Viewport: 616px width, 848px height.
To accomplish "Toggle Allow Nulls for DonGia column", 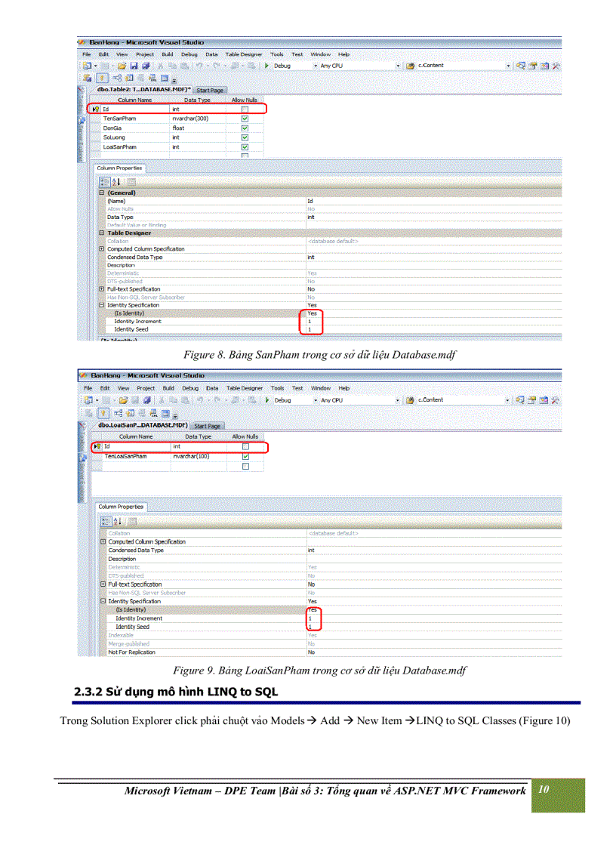I will [245, 128].
